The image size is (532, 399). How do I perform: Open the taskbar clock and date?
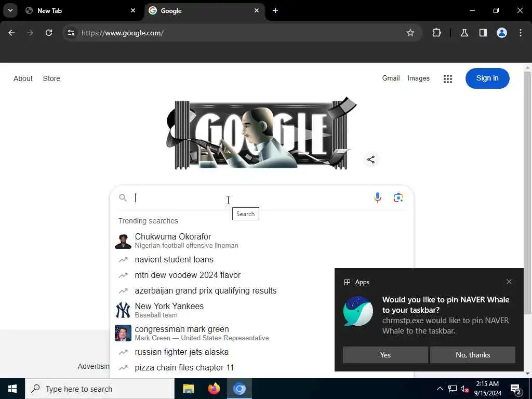click(x=487, y=389)
